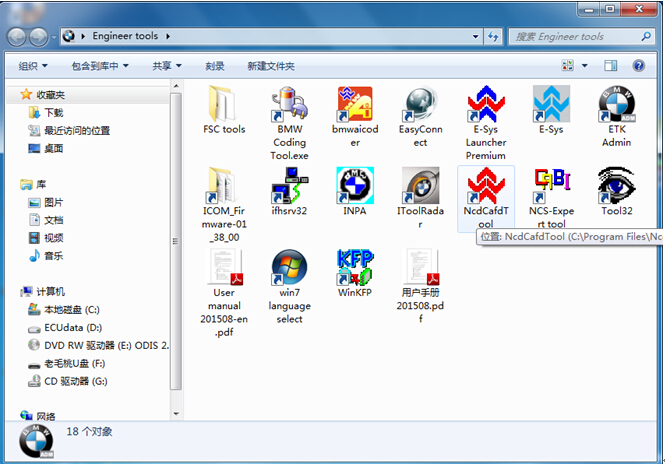This screenshot has width=665, height=466.
Task: Open CD 驱动器 (G:) drive
Action: (x=67, y=381)
